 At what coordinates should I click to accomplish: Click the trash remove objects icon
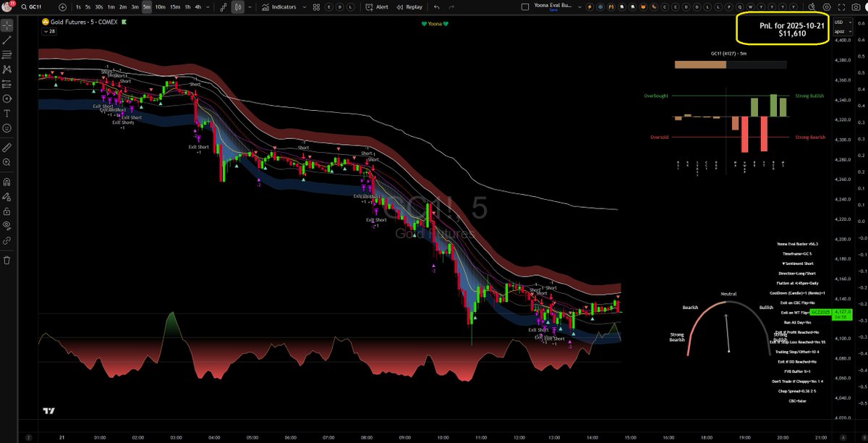(x=7, y=260)
